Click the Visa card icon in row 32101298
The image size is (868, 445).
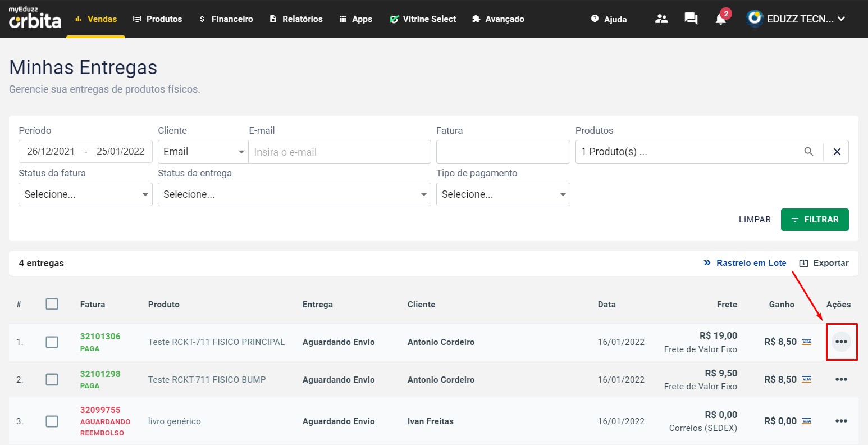tap(807, 379)
